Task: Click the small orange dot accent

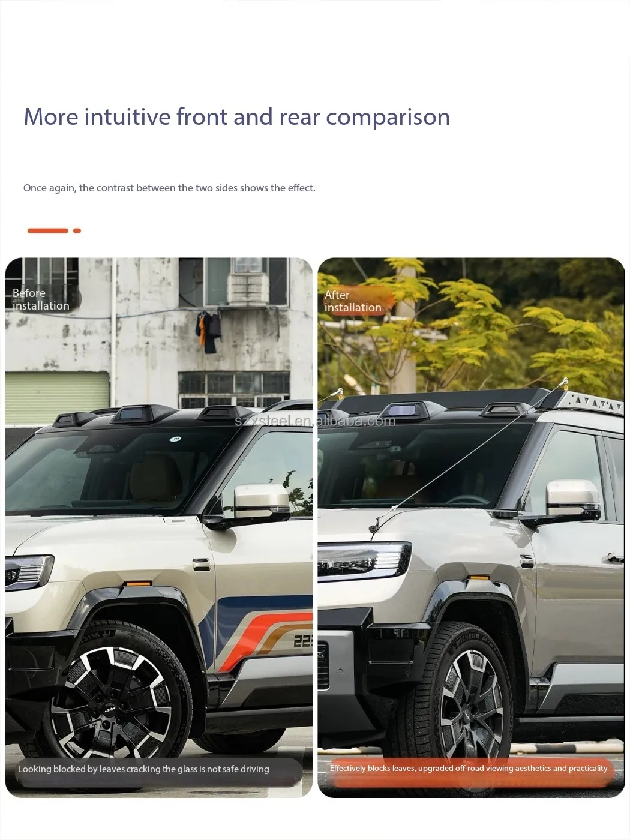Action: click(x=77, y=230)
